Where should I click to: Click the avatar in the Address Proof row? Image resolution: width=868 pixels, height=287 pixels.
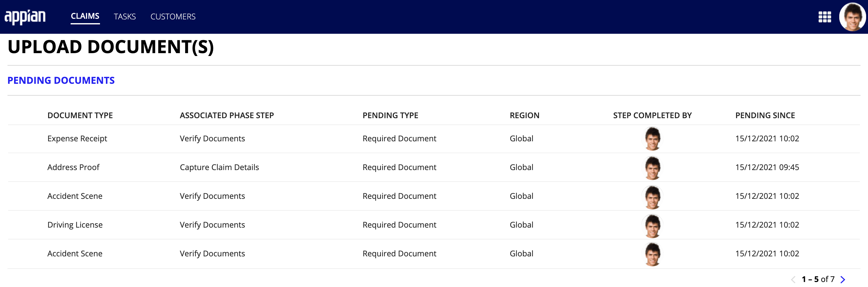pyautogui.click(x=652, y=167)
